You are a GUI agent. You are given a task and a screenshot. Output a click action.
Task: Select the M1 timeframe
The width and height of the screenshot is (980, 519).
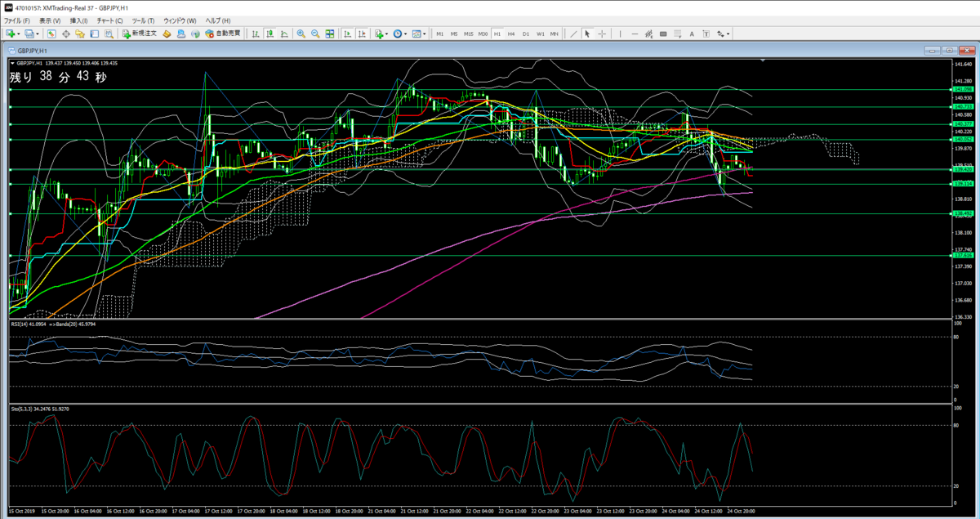coord(440,34)
